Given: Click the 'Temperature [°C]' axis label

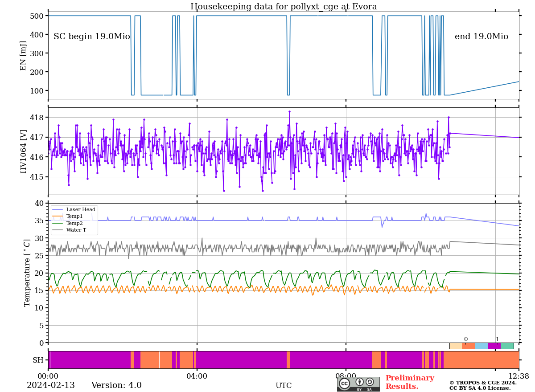Looking at the screenshot, I should point(27,273).
